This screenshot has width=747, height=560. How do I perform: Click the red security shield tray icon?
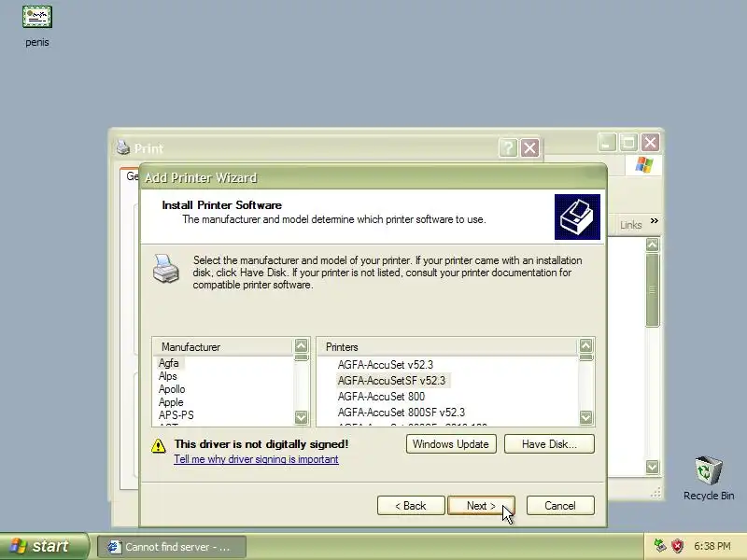pos(677,546)
